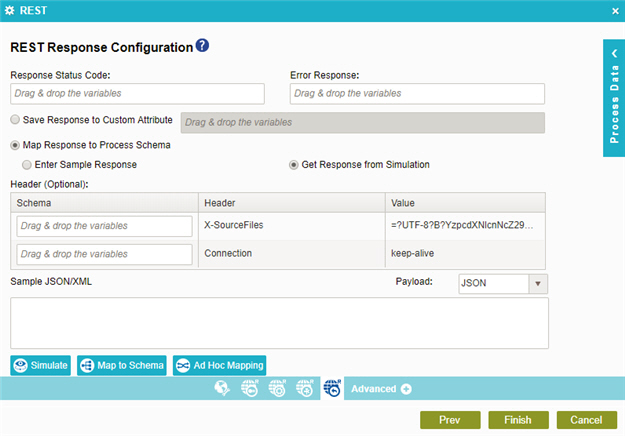Click the REST gear icon in title bar
Viewport: 625px width, 436px height.
click(10, 10)
